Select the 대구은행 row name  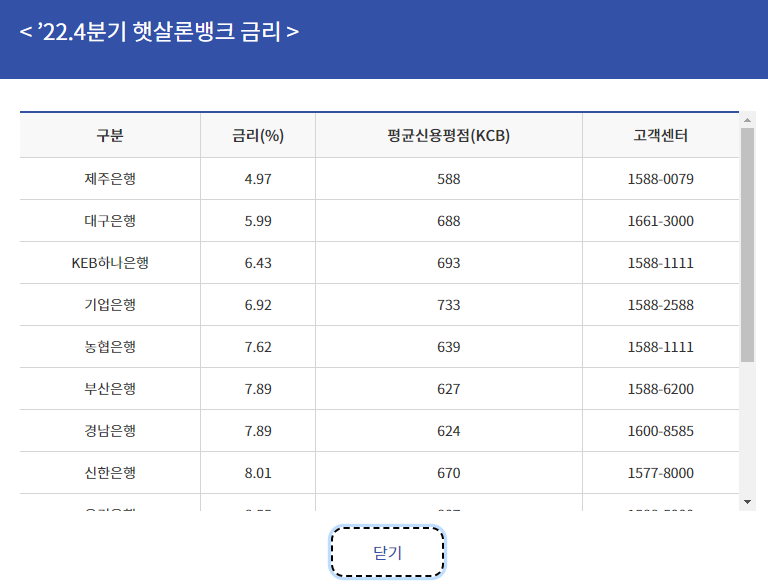click(x=110, y=221)
